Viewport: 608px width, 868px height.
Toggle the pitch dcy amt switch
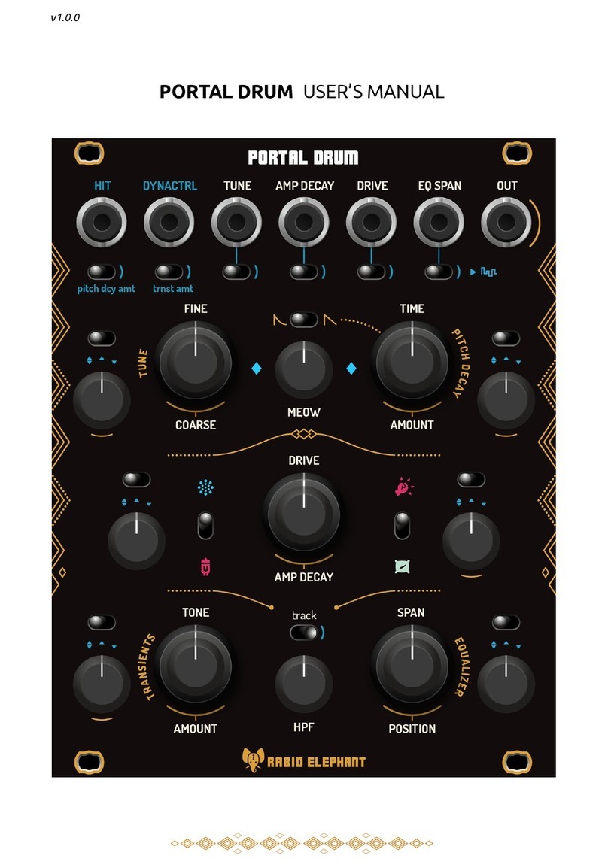[102, 272]
